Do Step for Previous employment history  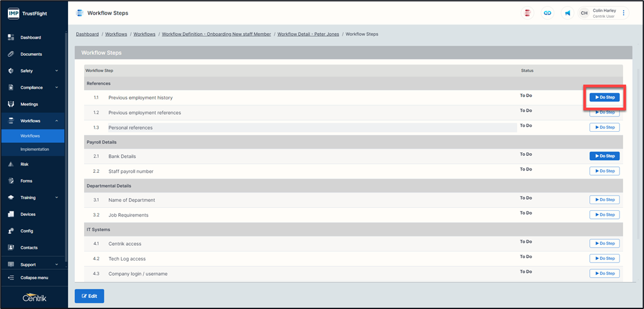(x=605, y=97)
